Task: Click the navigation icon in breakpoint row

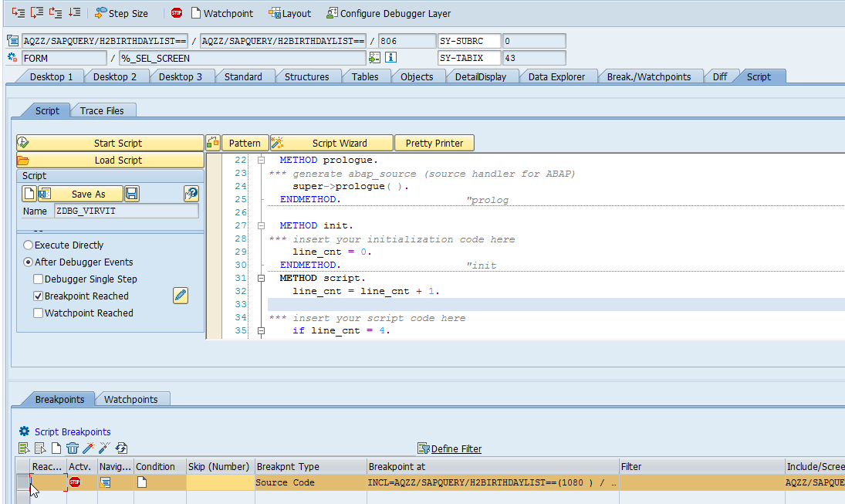Action: coord(105,482)
